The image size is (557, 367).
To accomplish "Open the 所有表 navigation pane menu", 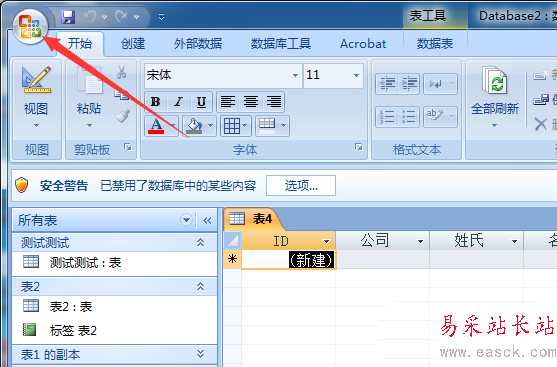I will (x=186, y=220).
